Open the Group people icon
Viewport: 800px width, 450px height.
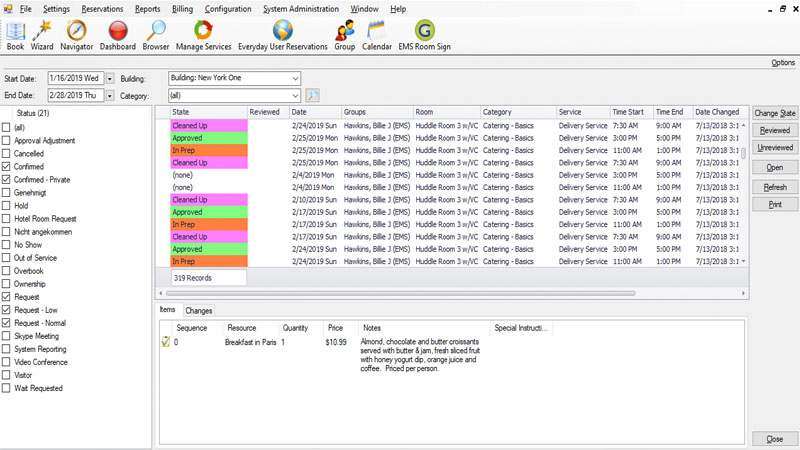point(345,35)
